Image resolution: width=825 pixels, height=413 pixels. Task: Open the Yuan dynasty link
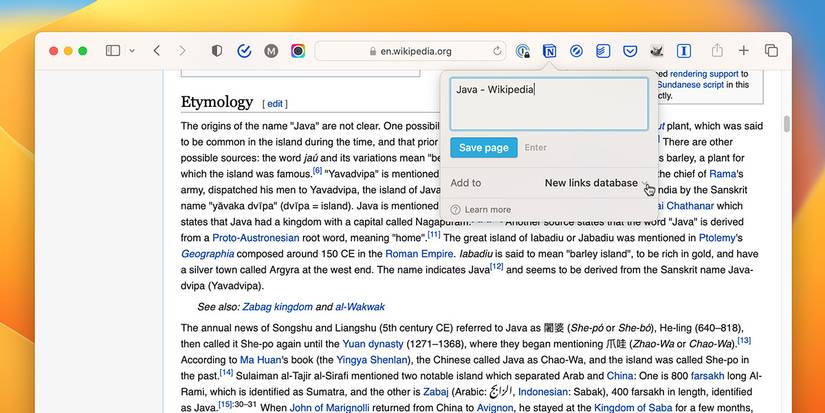click(373, 344)
